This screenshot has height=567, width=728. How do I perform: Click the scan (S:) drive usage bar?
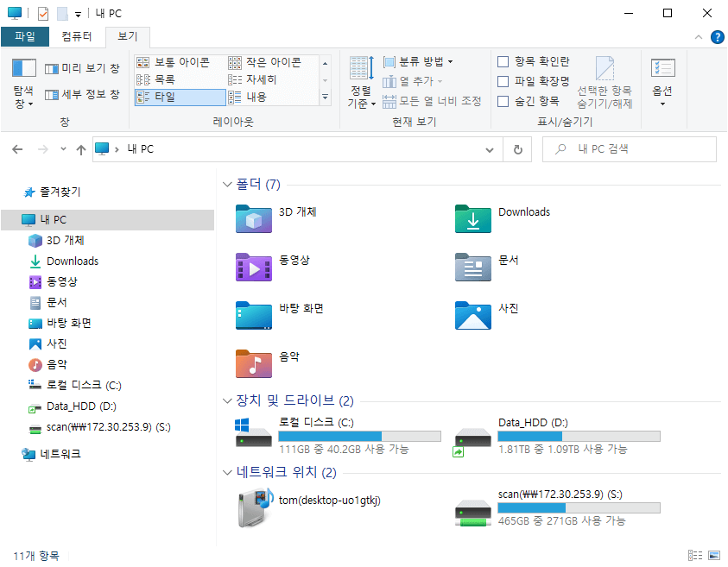pos(579,507)
